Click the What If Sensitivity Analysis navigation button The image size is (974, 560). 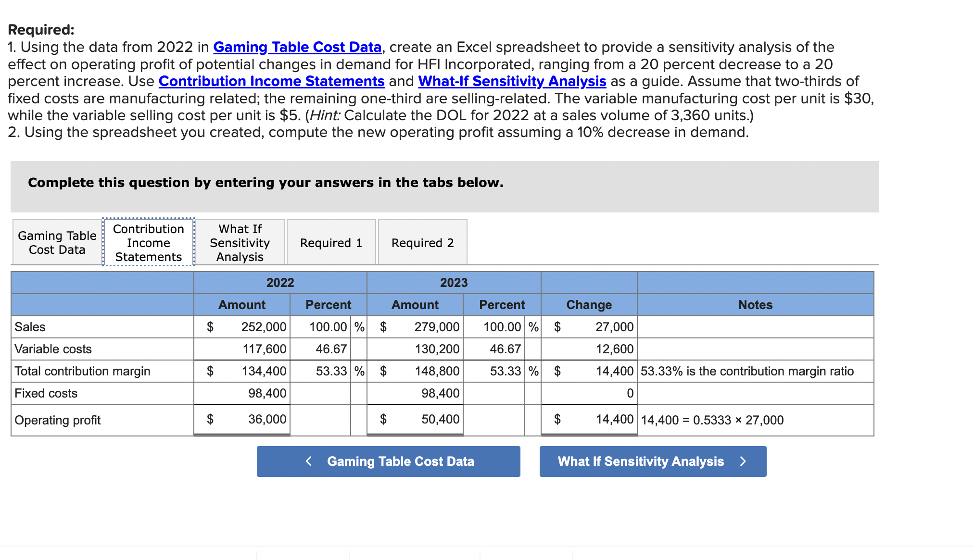[652, 461]
